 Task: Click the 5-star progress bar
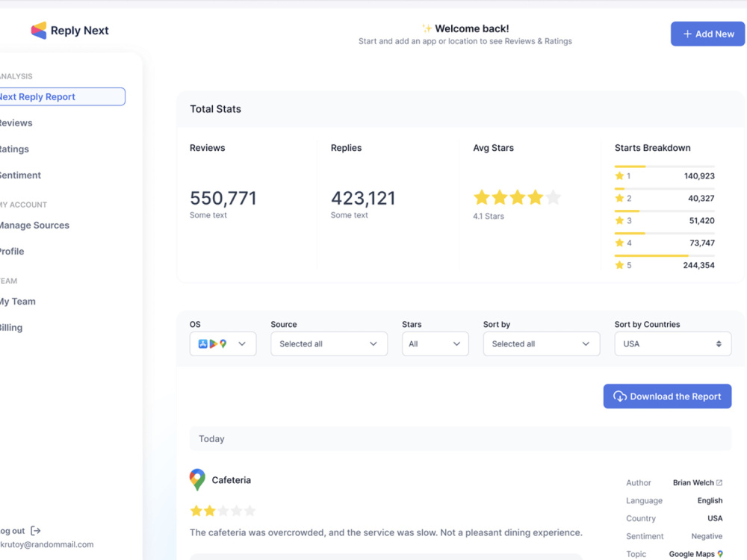tap(664, 255)
